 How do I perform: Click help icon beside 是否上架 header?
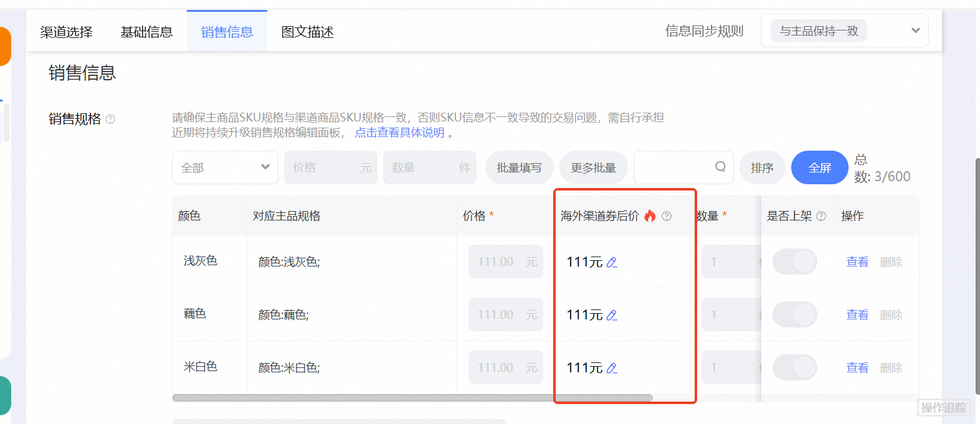(x=821, y=216)
